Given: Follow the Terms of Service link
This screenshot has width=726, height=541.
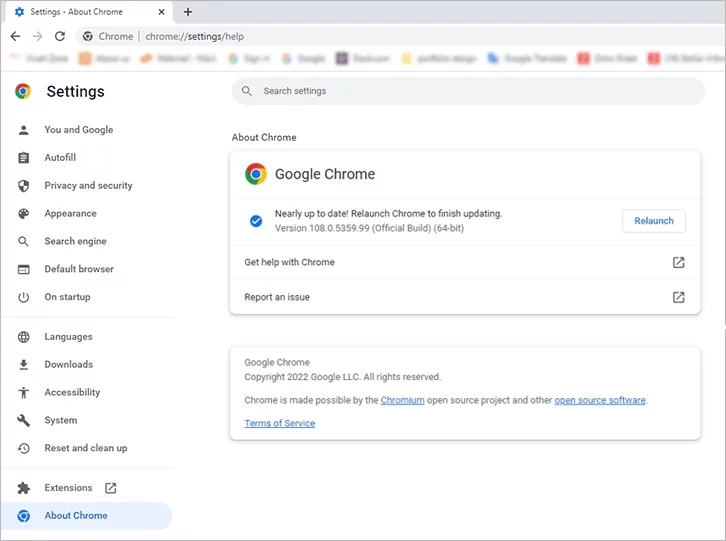Looking at the screenshot, I should 279,423.
